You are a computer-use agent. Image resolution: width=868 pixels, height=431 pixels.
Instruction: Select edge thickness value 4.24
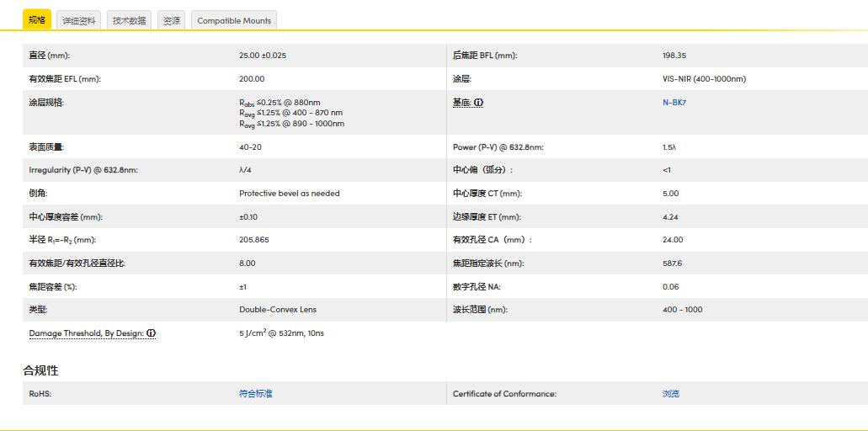pos(670,217)
